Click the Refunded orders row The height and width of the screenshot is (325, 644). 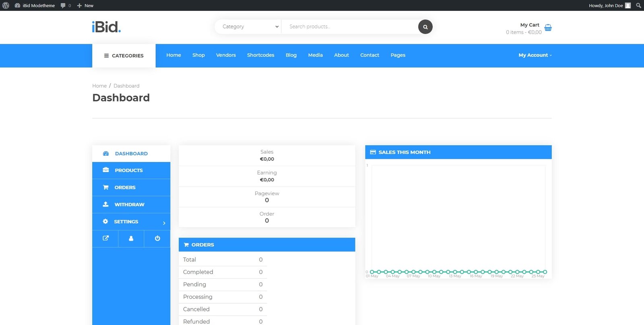point(223,321)
